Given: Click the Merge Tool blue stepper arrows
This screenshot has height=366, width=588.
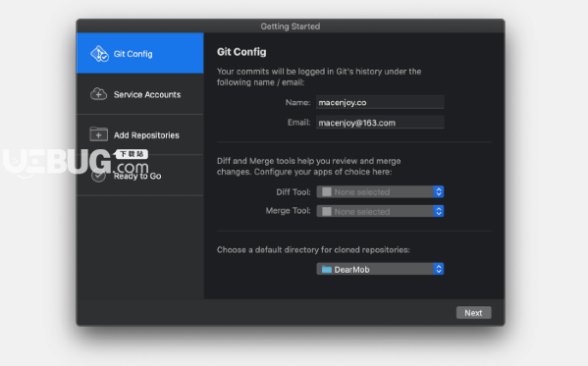Looking at the screenshot, I should click(439, 211).
